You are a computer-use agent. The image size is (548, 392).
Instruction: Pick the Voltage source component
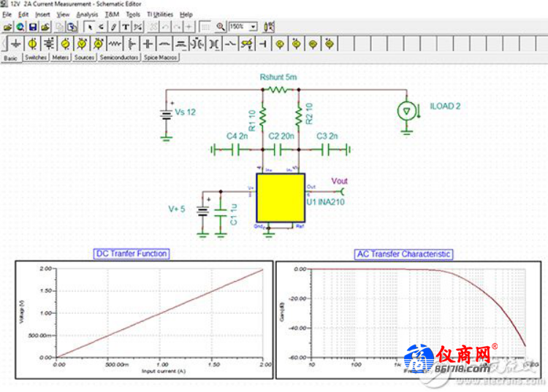32,44
